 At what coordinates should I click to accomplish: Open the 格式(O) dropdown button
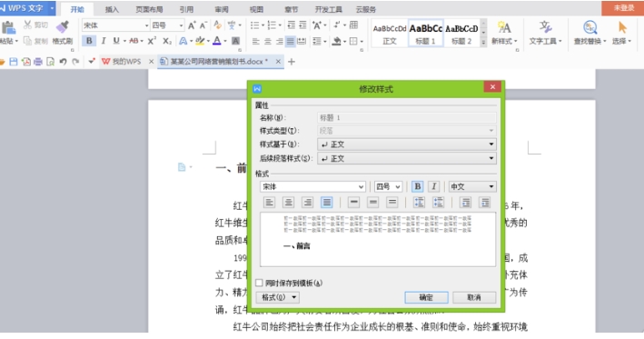click(x=277, y=297)
